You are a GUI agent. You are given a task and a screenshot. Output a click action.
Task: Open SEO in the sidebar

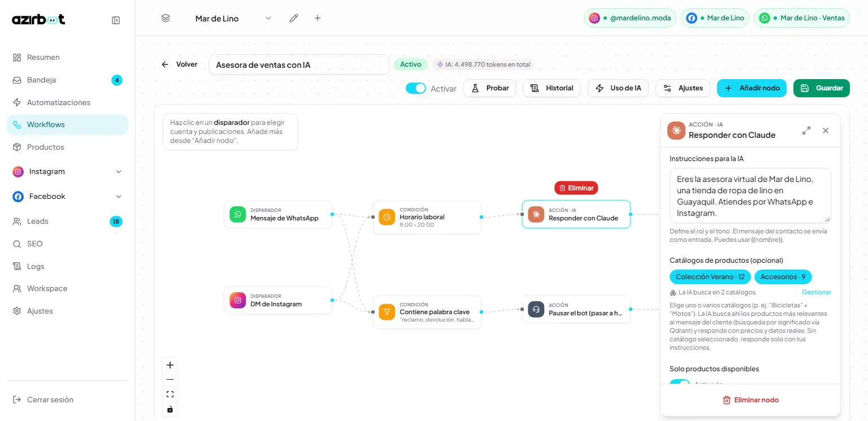point(68,244)
